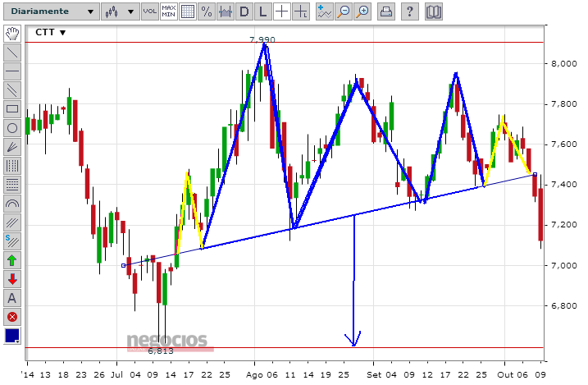The width and height of the screenshot is (588, 385).
Task: Select the triple parallel lines tool
Action: [x=12, y=222]
